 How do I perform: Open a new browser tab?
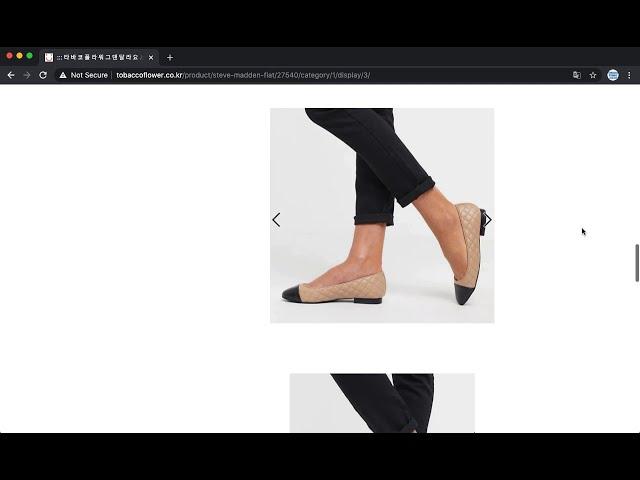pos(170,57)
